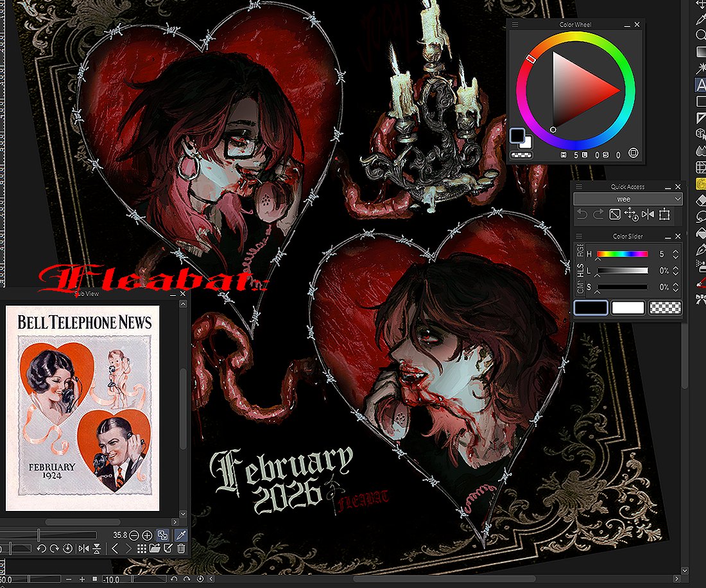Select the Fill bucket tool in toolbar

pyautogui.click(x=701, y=234)
